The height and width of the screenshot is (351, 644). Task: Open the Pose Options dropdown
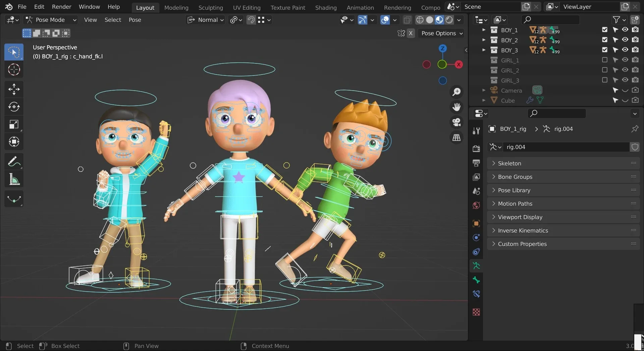(x=442, y=33)
